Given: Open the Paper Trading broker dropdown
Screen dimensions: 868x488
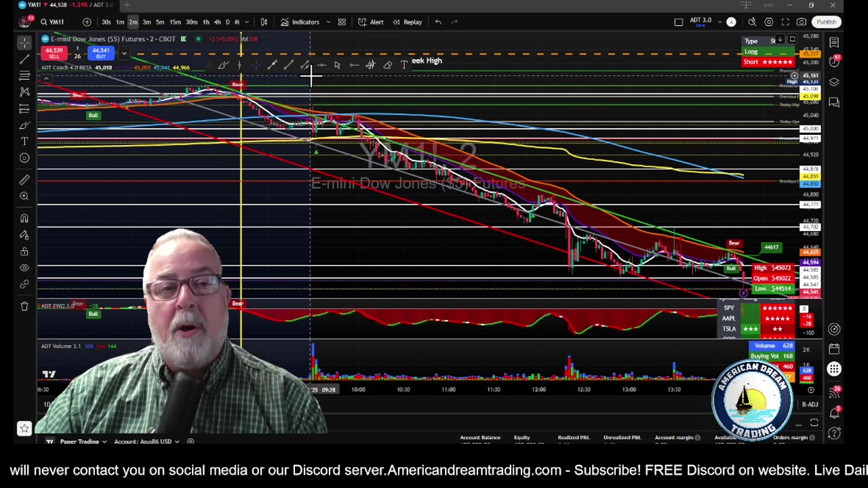Looking at the screenshot, I should click(83, 441).
